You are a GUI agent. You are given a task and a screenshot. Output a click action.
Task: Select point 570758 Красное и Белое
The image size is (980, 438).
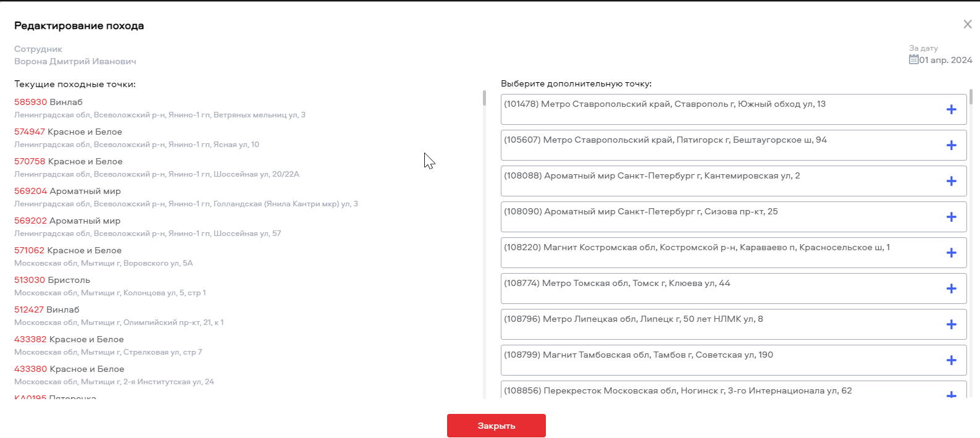pyautogui.click(x=68, y=161)
